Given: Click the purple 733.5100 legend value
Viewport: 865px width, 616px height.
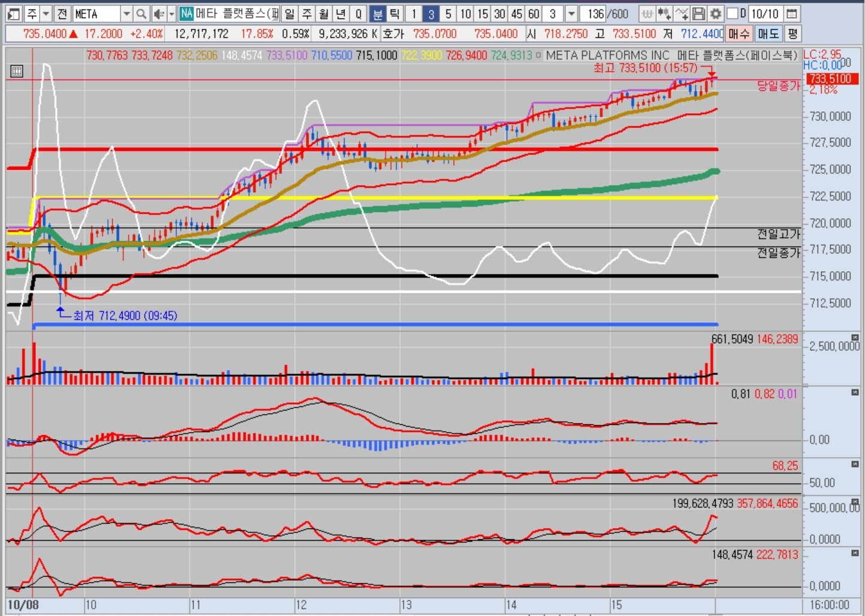Looking at the screenshot, I should 286,55.
